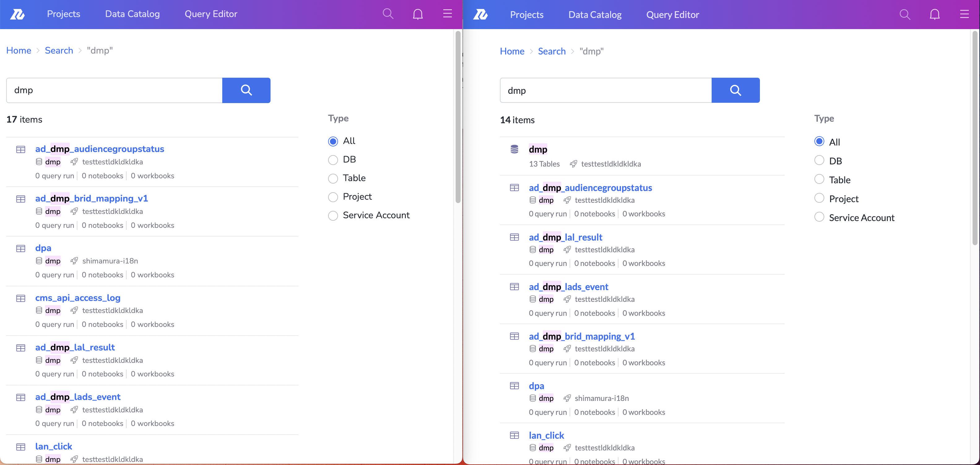Click the Home breadcrumb in the left window

click(x=19, y=50)
